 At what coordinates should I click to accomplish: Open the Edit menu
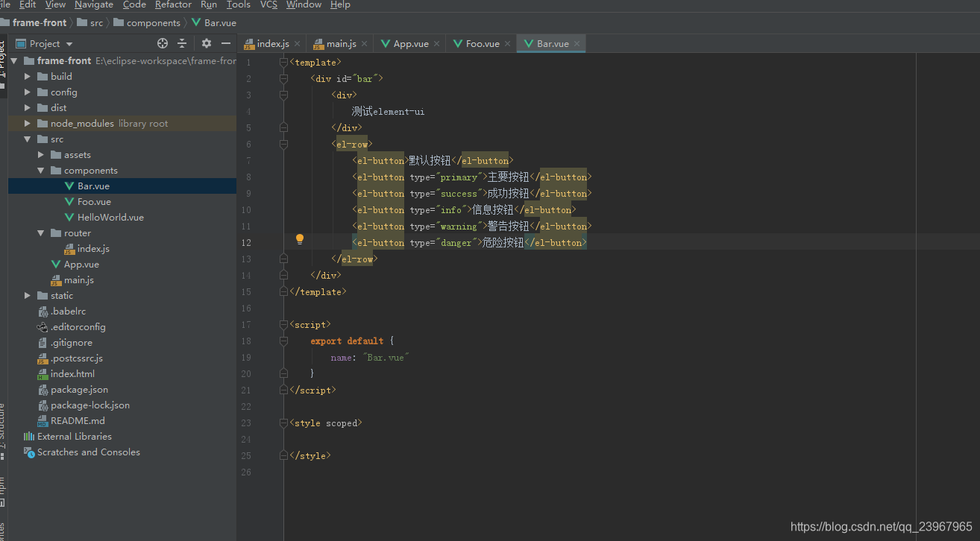click(28, 4)
